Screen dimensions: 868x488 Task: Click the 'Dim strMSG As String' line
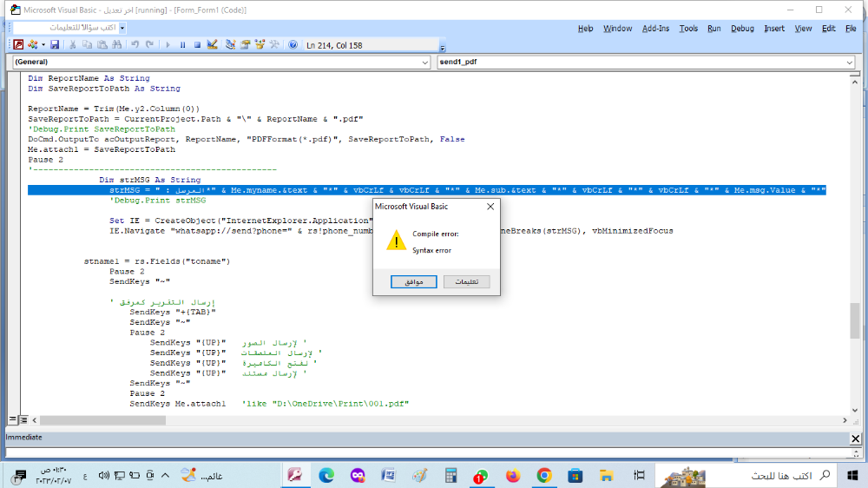pos(150,180)
